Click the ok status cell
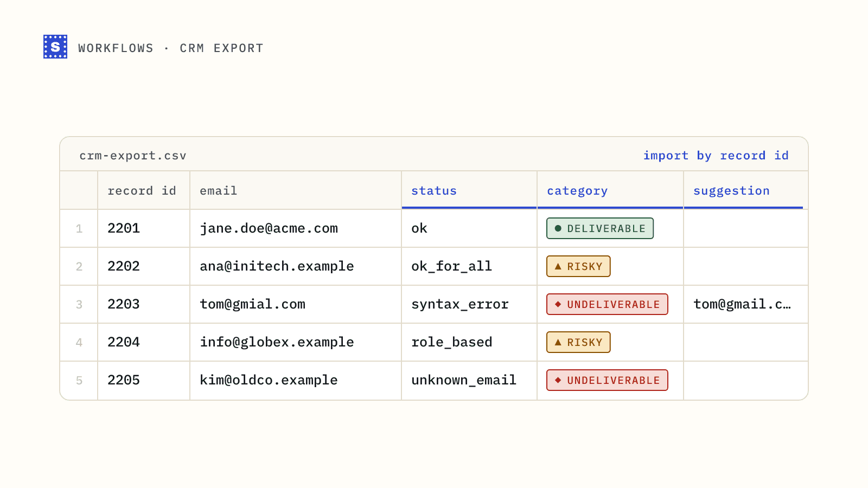Image resolution: width=868 pixels, height=488 pixels. tap(469, 228)
